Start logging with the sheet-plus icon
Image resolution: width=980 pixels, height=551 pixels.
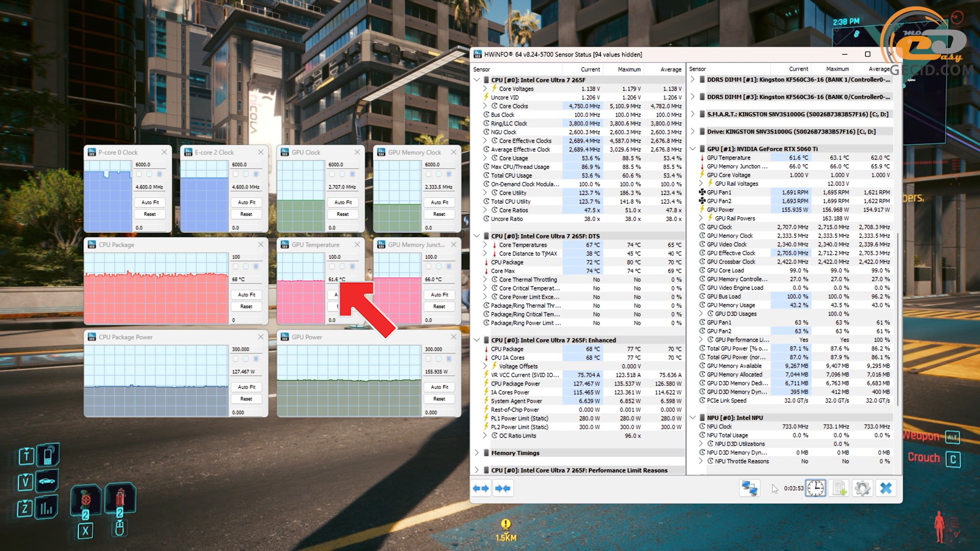point(840,488)
